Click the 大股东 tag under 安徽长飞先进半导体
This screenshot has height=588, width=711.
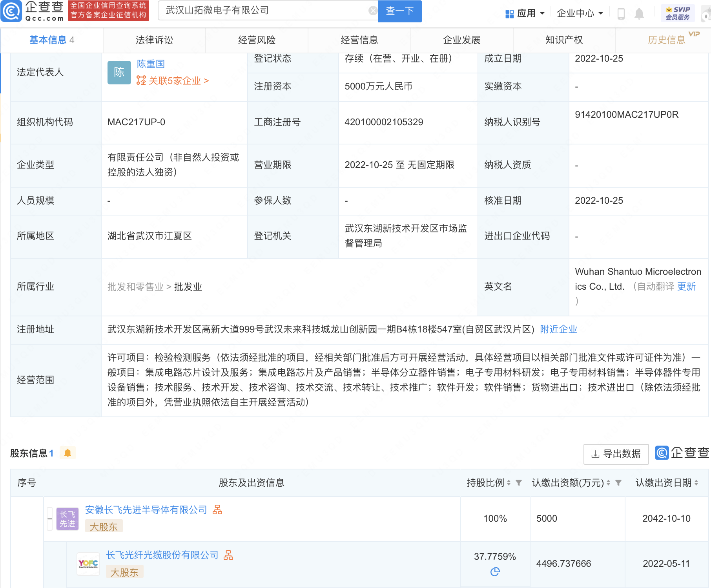(104, 527)
